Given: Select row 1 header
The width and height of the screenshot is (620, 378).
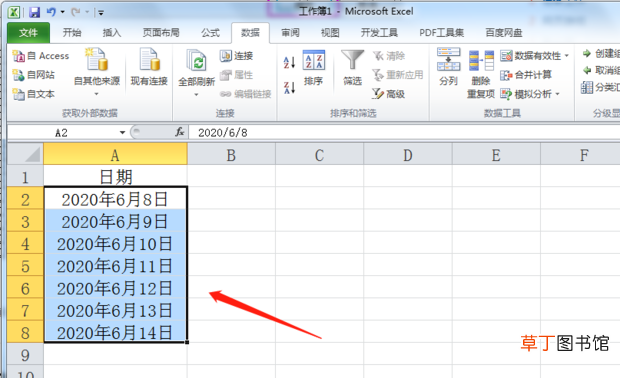Looking at the screenshot, I should 25,176.
